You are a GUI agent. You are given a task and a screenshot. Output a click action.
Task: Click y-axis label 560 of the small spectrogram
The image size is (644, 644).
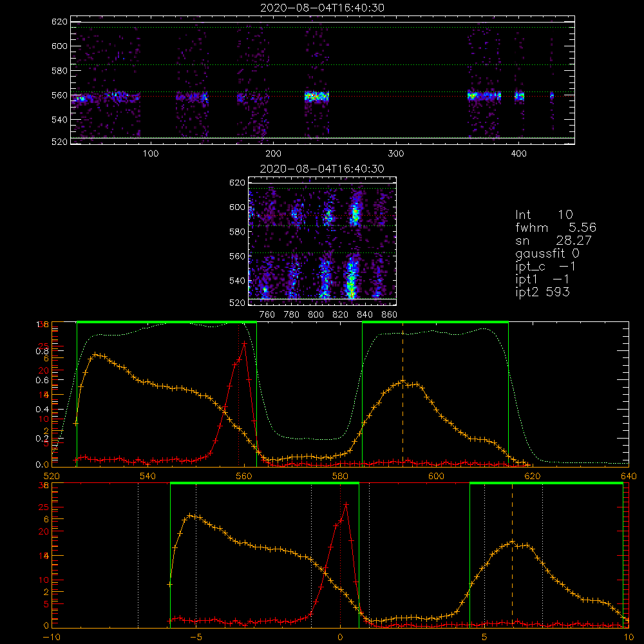(x=237, y=256)
